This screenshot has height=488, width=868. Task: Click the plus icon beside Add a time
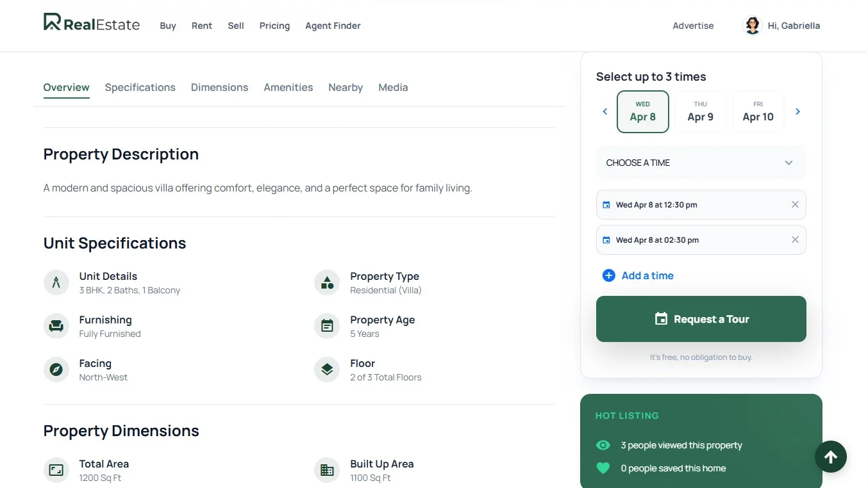click(608, 275)
